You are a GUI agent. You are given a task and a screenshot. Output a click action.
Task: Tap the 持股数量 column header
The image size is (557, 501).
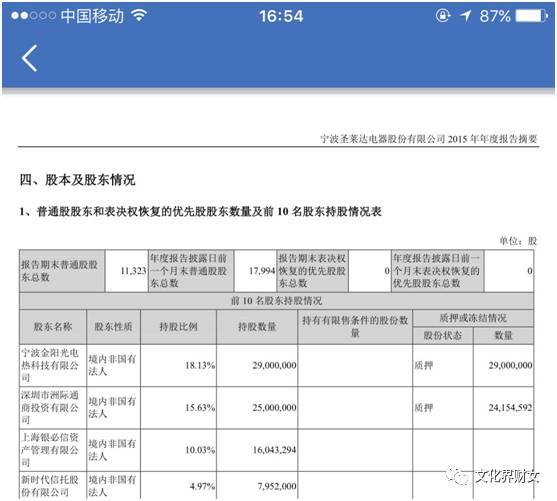[257, 327]
